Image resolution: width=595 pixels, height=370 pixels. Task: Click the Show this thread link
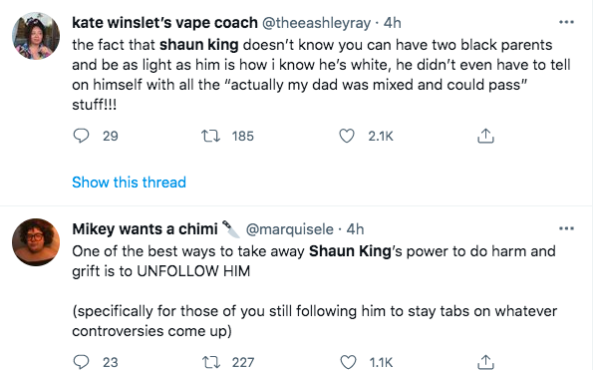pyautogui.click(x=129, y=182)
